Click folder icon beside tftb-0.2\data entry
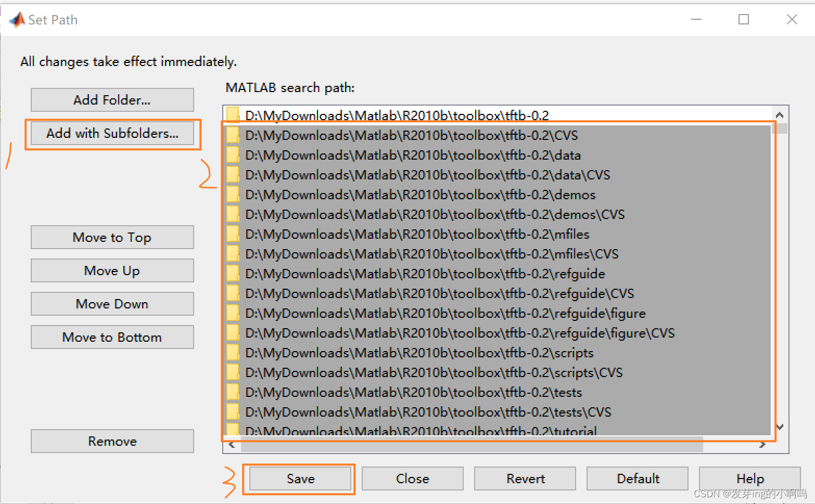Viewport: 815px width, 504px height. pos(233,155)
